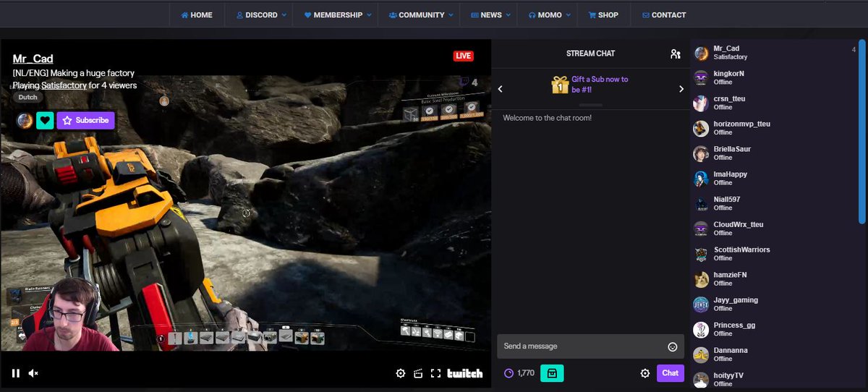This screenshot has width=868, height=392.
Task: Expand the COMMUNITY dropdown menu
Action: click(x=421, y=15)
